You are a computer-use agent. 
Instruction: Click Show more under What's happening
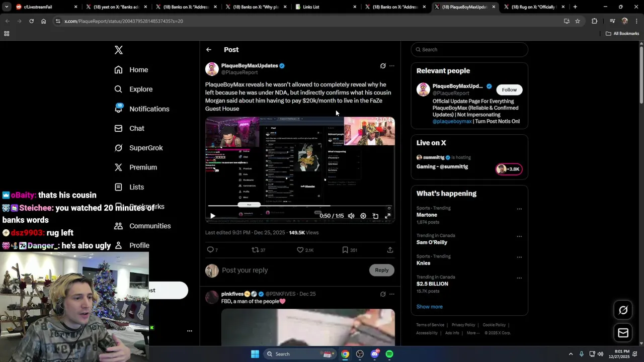tap(430, 307)
